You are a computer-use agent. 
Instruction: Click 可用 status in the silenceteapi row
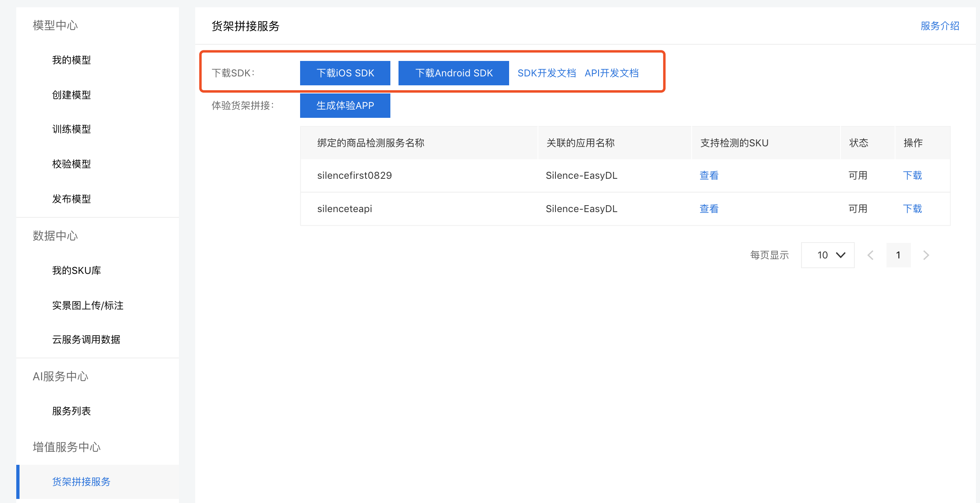[x=858, y=209]
